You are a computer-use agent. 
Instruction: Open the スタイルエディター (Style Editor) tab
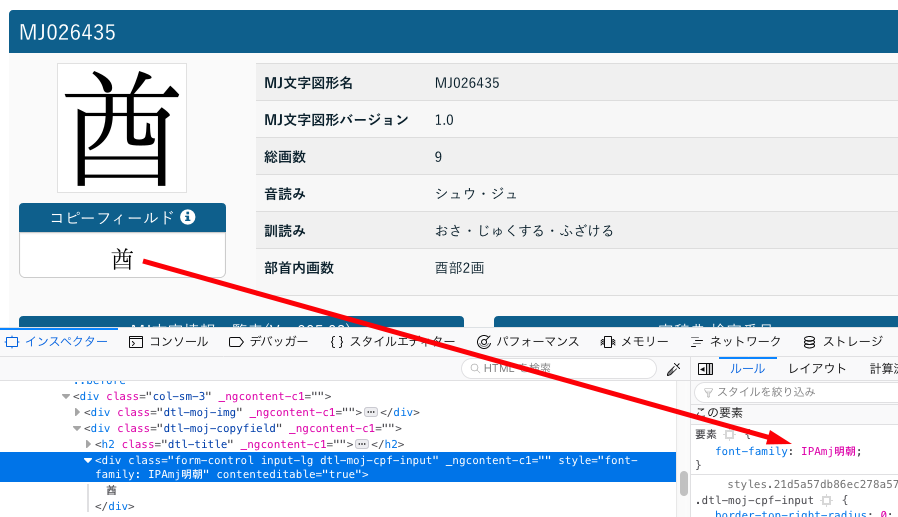pyautogui.click(x=392, y=342)
